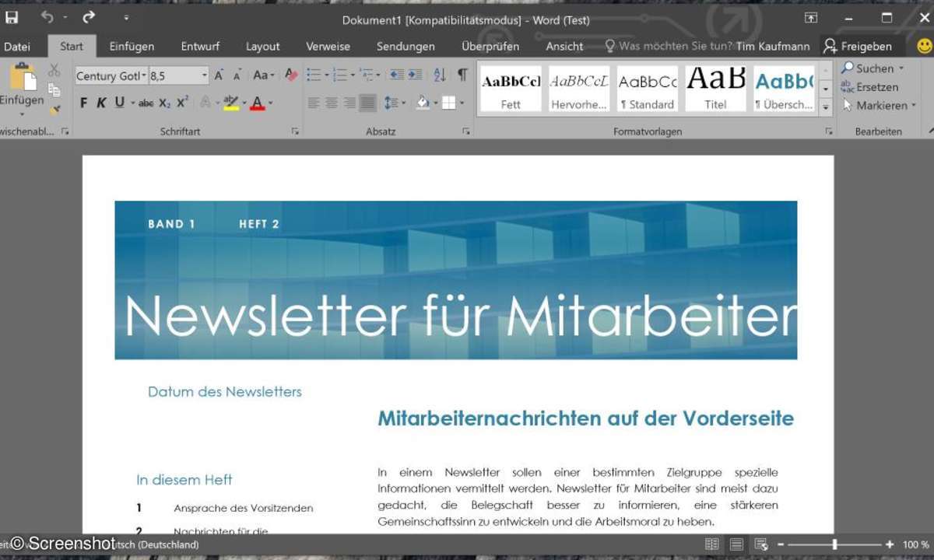Viewport: 934px width, 560px height.
Task: Apply the Fett style
Action: pos(511,89)
